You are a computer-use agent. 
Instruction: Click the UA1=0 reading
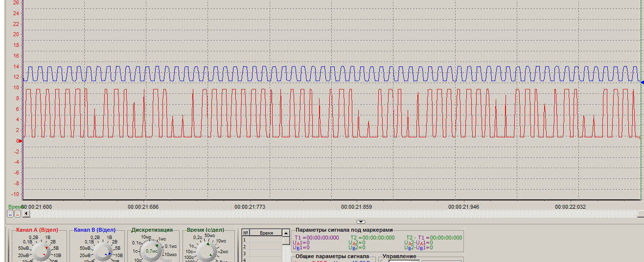tap(301, 242)
